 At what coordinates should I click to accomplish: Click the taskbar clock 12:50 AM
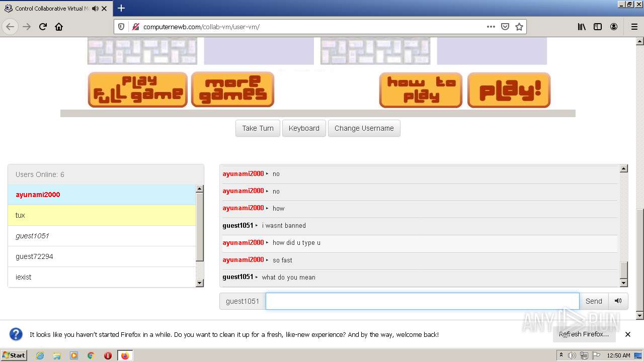click(618, 355)
